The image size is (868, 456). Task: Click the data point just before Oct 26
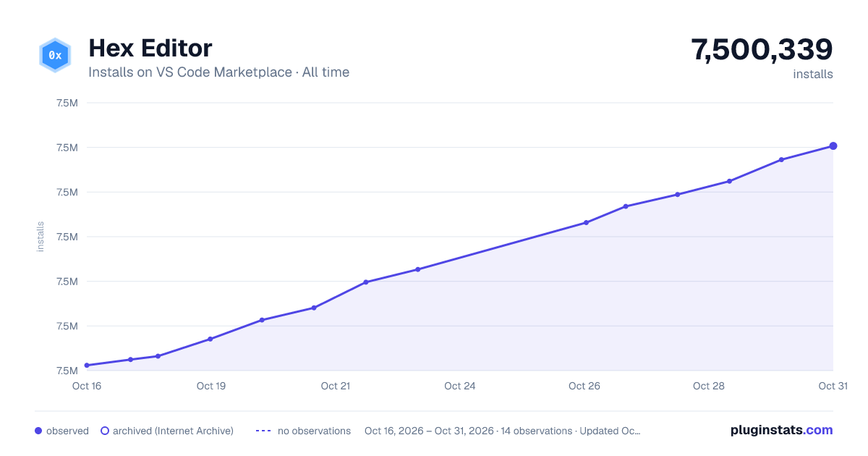(586, 223)
